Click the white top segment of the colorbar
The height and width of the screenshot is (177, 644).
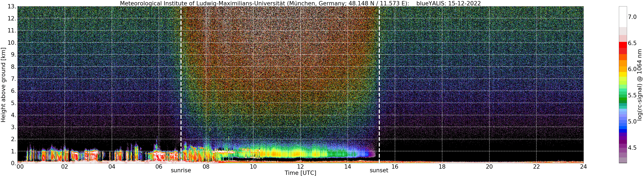[x=623, y=17]
